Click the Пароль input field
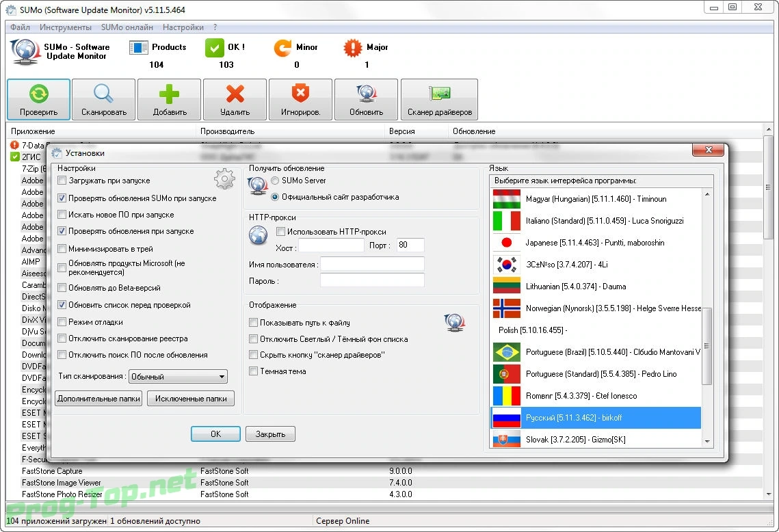Image resolution: width=779 pixels, height=532 pixels. pyautogui.click(x=372, y=280)
